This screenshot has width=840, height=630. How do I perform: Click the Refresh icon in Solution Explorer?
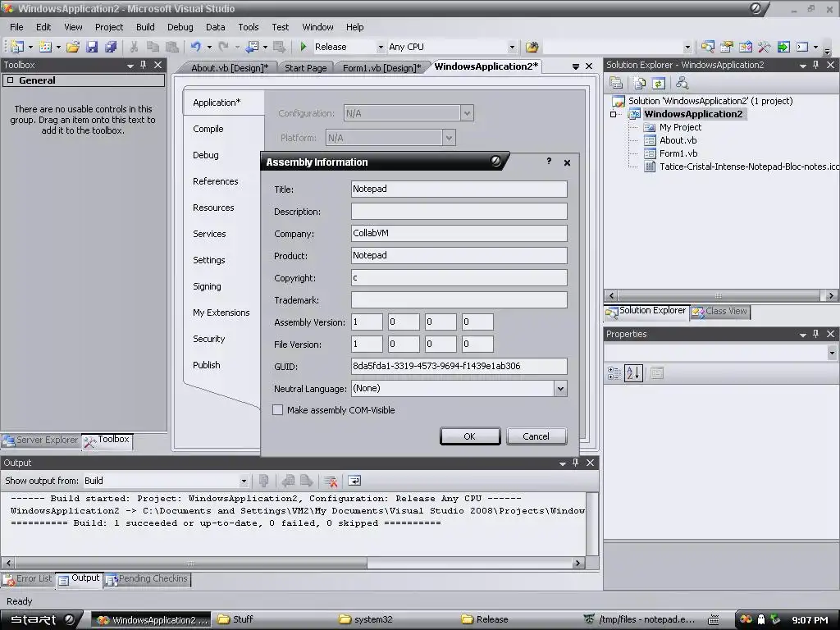pos(659,83)
